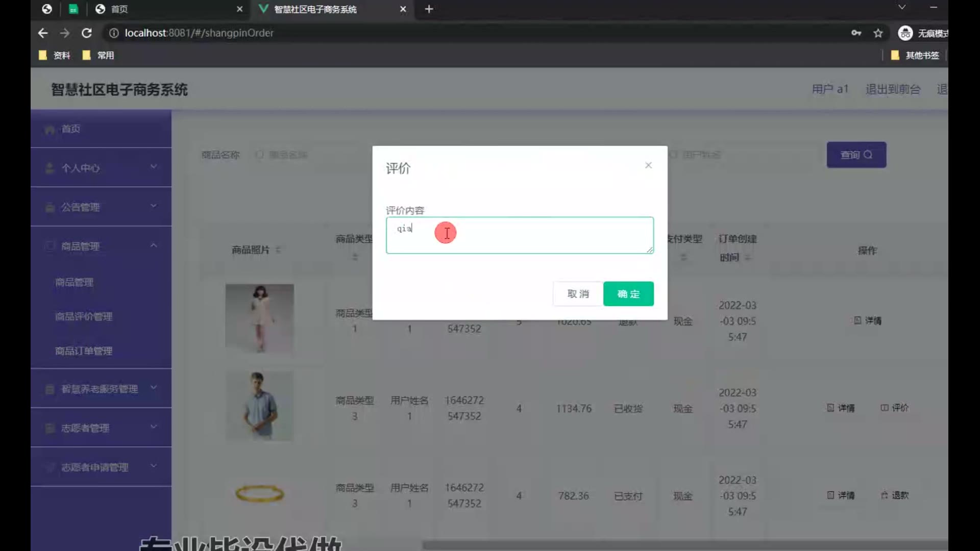
Task: Expand the 个人中心 sidebar menu
Action: pyautogui.click(x=101, y=168)
